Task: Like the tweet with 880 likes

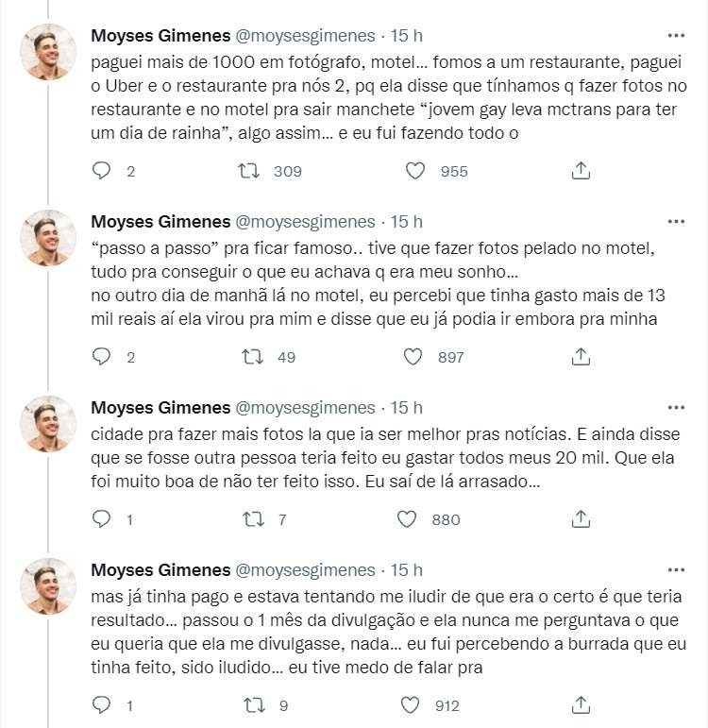Action: (x=408, y=518)
